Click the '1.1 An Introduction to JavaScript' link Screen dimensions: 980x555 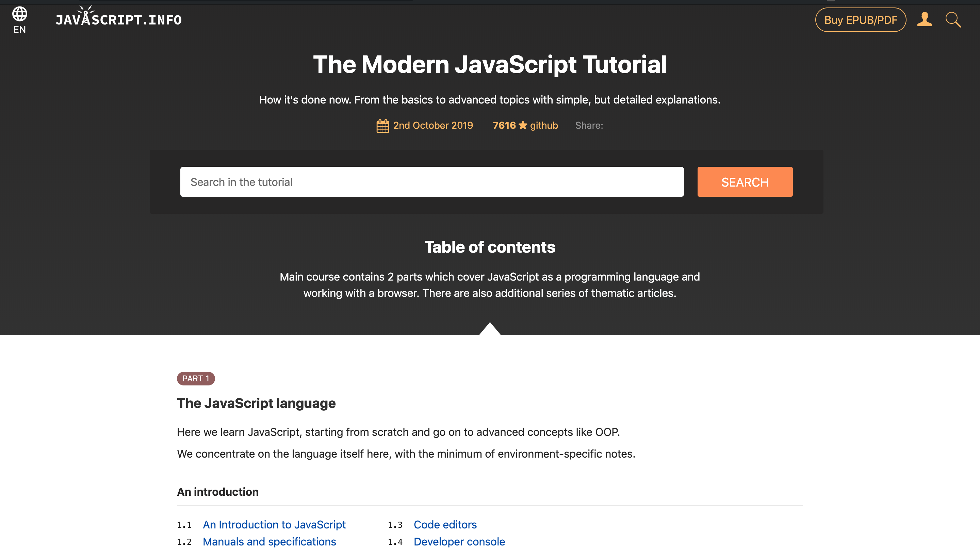pos(274,523)
